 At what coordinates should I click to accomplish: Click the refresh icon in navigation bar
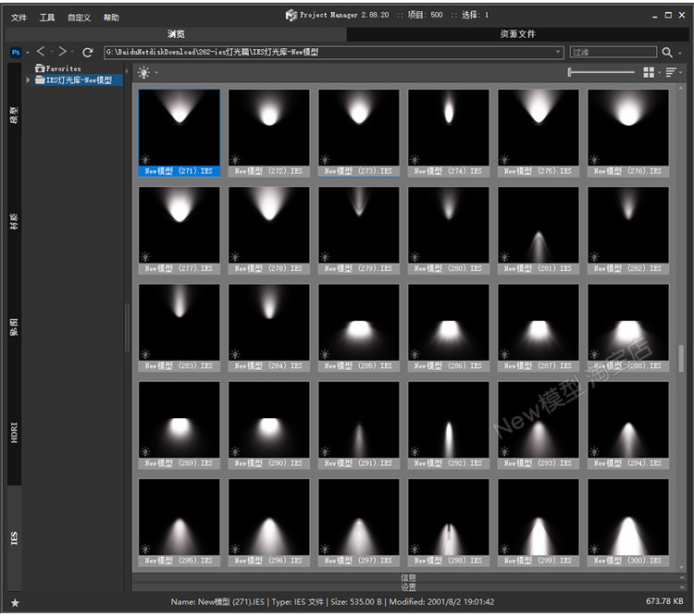(x=88, y=53)
